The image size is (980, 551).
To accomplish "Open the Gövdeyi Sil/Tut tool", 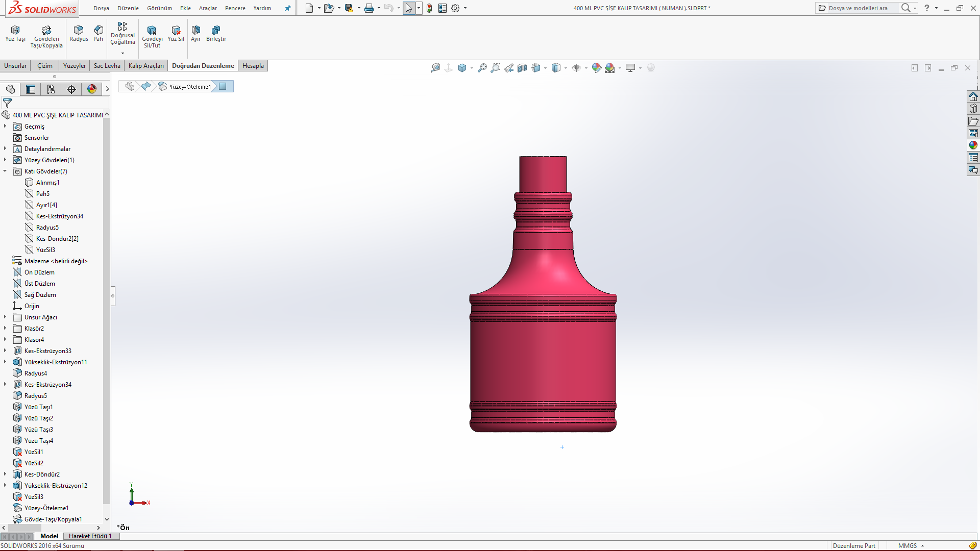I will tap(152, 30).
